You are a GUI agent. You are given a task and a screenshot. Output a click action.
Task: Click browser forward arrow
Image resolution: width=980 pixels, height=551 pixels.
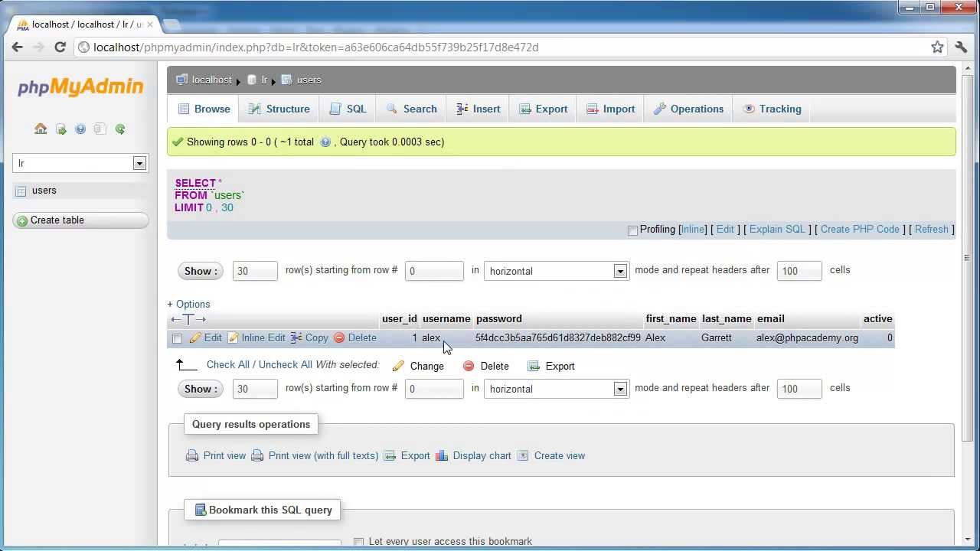(x=38, y=47)
